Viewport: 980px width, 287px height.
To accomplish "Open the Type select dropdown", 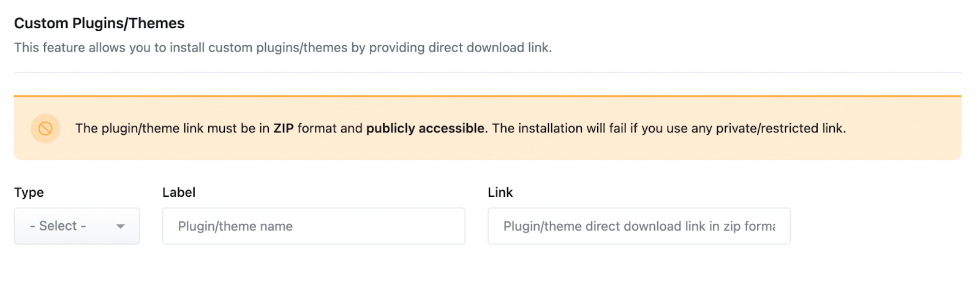I will 77,226.
